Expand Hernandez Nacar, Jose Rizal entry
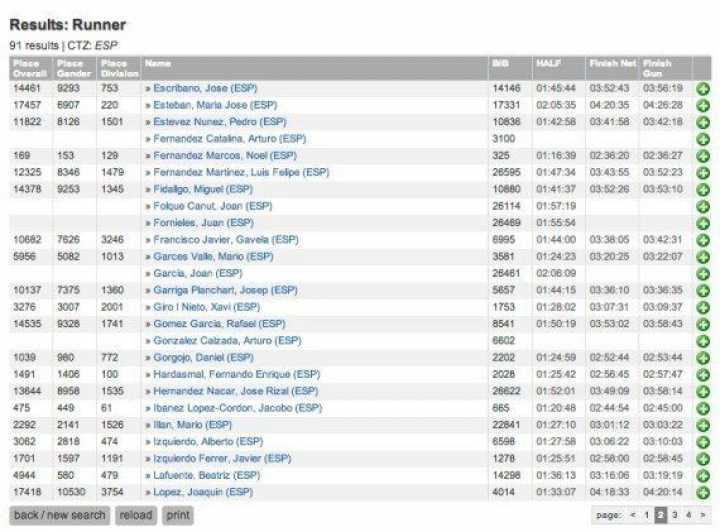The height and width of the screenshot is (532, 720). 702,392
